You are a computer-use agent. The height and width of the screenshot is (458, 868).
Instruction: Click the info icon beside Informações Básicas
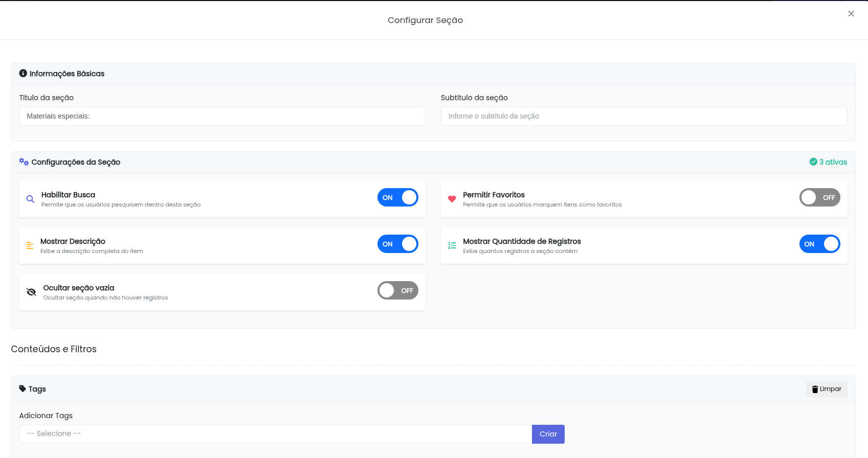tap(23, 74)
